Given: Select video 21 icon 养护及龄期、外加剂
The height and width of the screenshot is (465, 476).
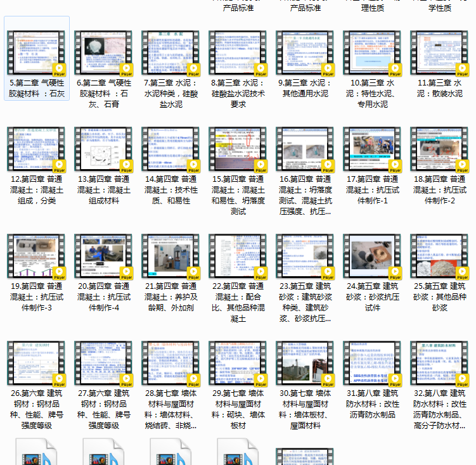Looking at the screenshot, I should point(170,256).
